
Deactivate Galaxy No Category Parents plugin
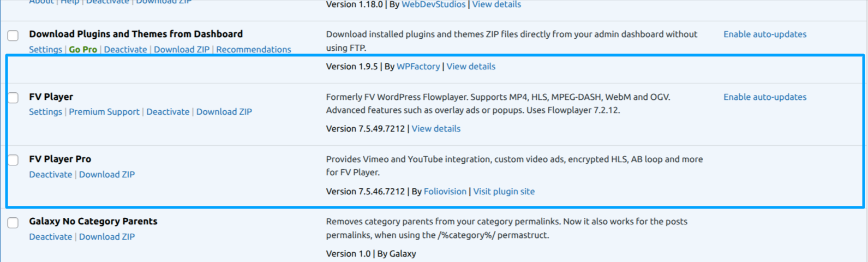point(50,237)
